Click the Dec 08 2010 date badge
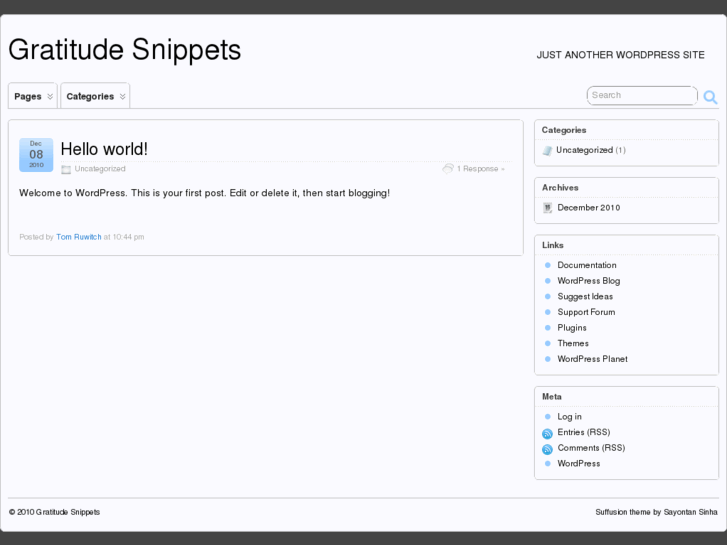 [x=36, y=155]
